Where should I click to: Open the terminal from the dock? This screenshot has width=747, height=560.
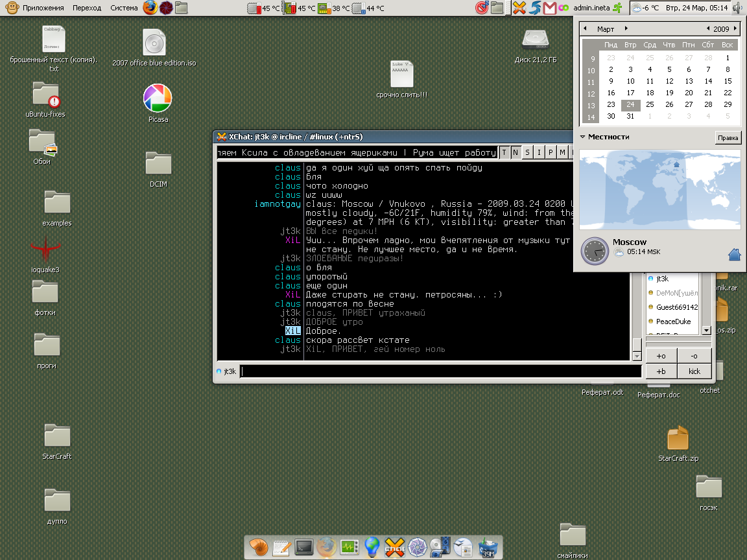click(x=303, y=547)
